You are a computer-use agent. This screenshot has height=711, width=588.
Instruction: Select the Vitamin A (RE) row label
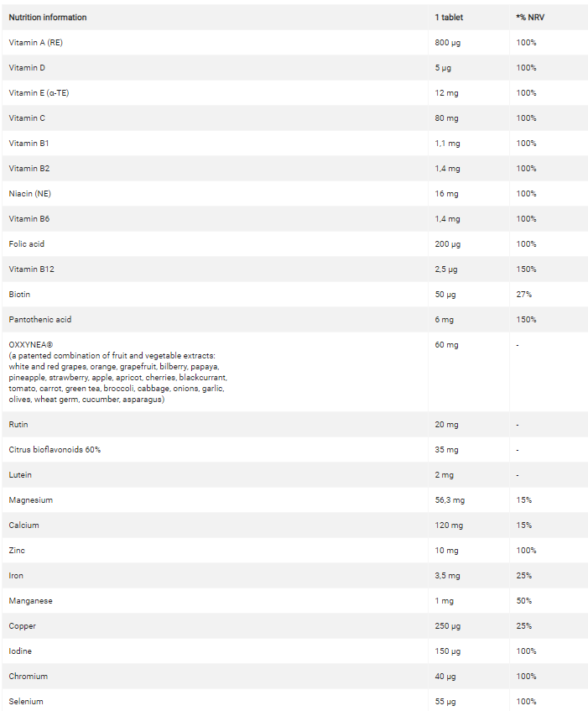point(35,43)
